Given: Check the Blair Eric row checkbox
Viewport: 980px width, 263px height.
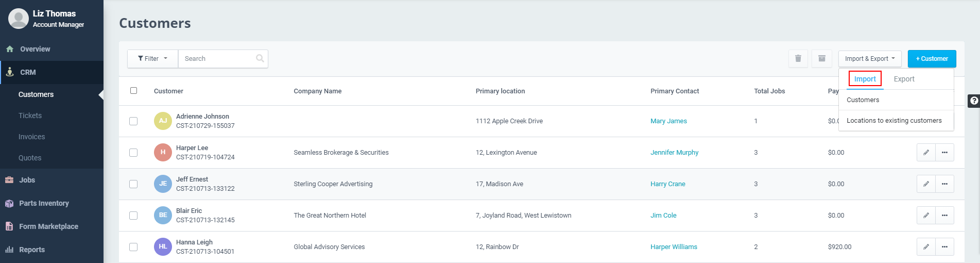Looking at the screenshot, I should 133,216.
